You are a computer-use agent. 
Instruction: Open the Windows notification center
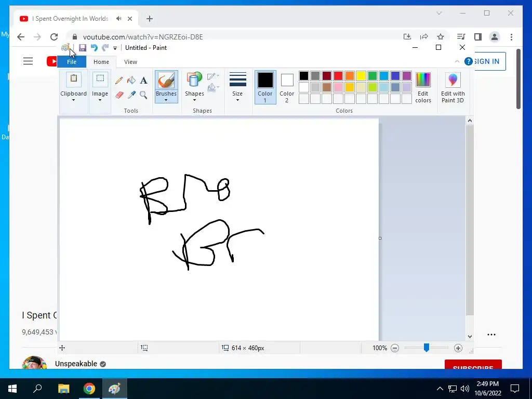[515, 389]
